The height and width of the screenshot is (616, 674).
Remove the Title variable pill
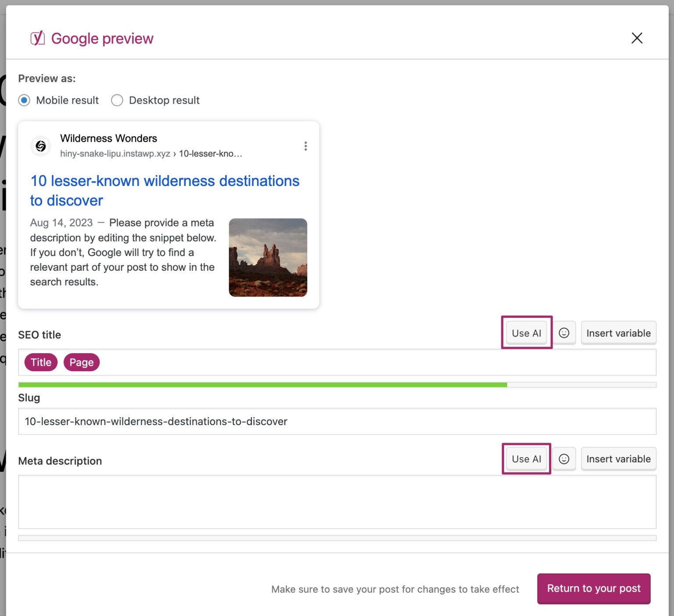tap(40, 362)
